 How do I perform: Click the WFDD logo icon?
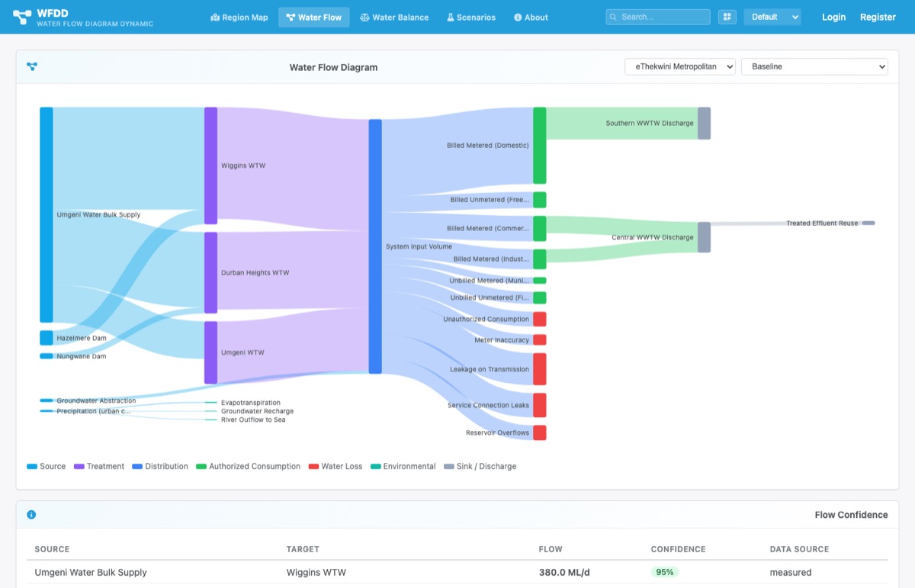(22, 18)
